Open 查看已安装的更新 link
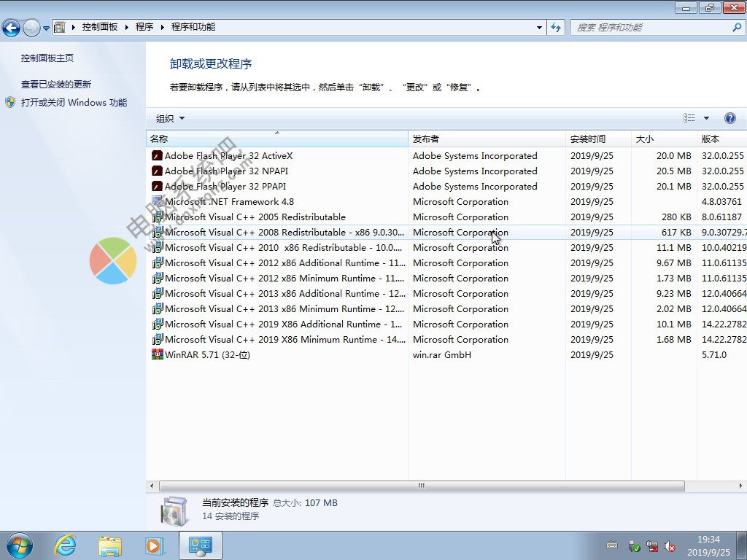Screen dimensions: 747x560 point(55,85)
